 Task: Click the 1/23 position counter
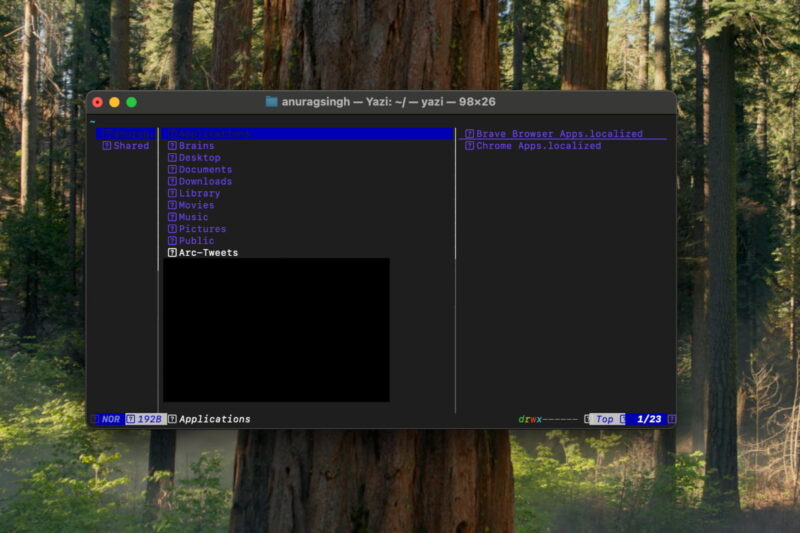(x=649, y=419)
